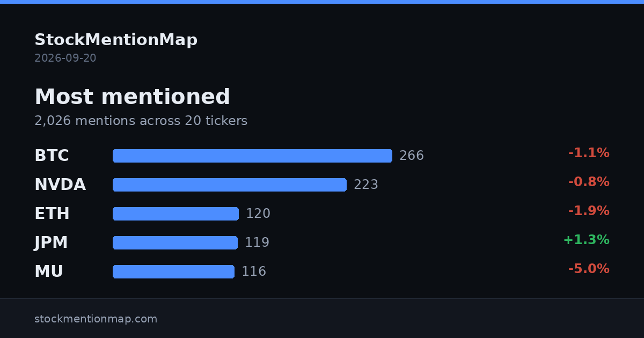Click the +1.3% change for JPM
Image resolution: width=644 pixels, height=338 pixels.
(x=586, y=240)
